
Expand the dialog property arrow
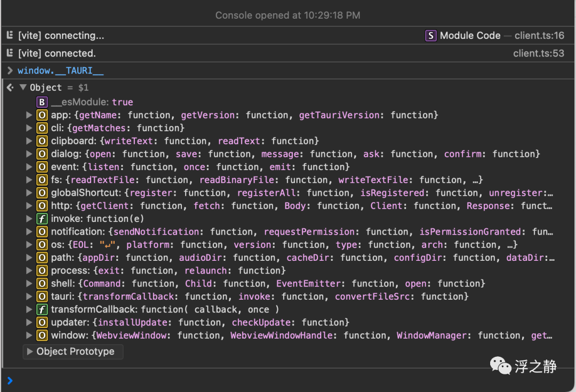tap(29, 154)
